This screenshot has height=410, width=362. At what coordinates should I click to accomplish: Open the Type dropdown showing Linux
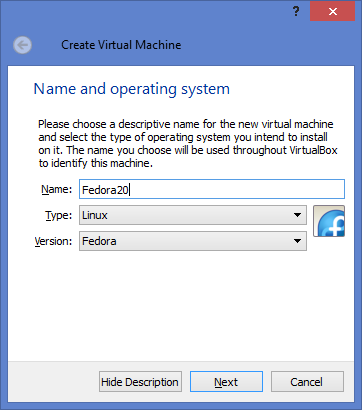pos(193,215)
